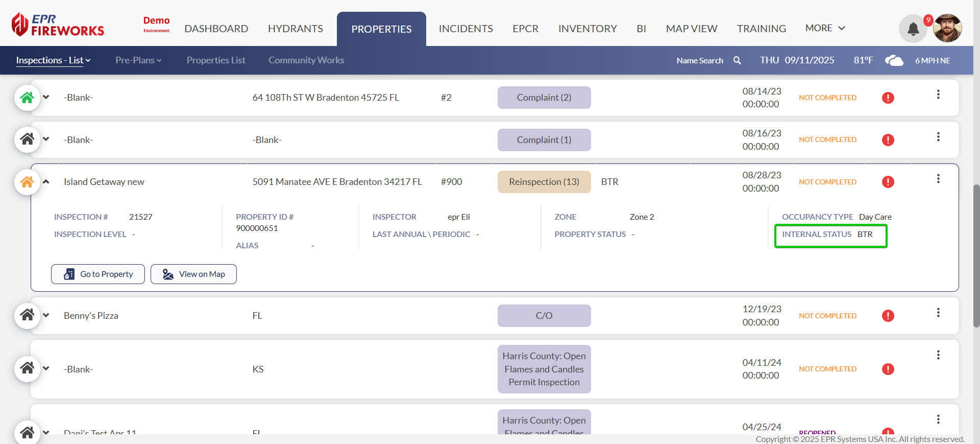The width and height of the screenshot is (980, 444).
Task: Open three-dot menu for Island Getaway new
Action: [x=938, y=179]
